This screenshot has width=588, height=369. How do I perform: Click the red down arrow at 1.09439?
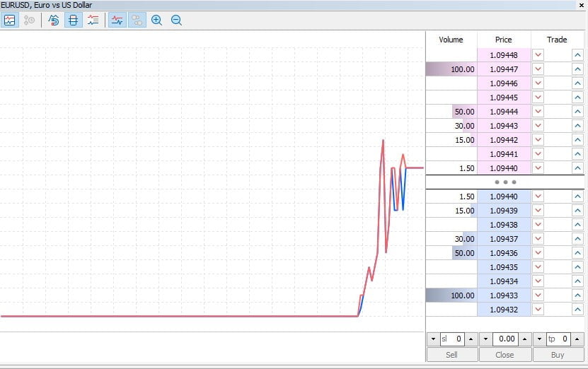tap(538, 211)
